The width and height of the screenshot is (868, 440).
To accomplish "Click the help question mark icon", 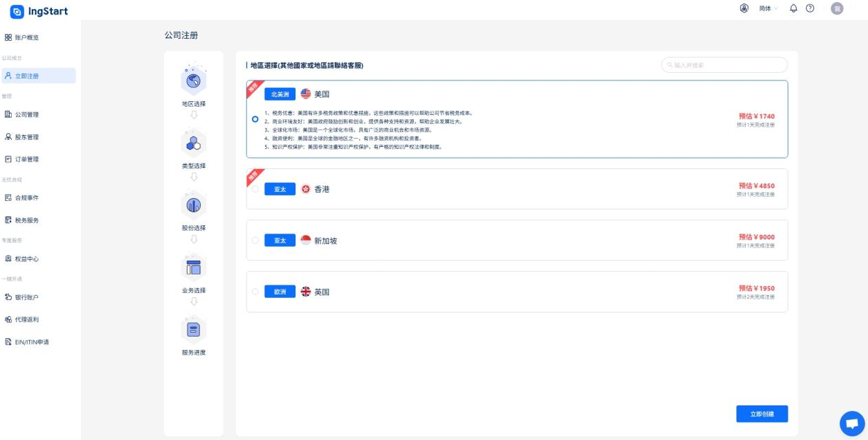I will [x=810, y=8].
